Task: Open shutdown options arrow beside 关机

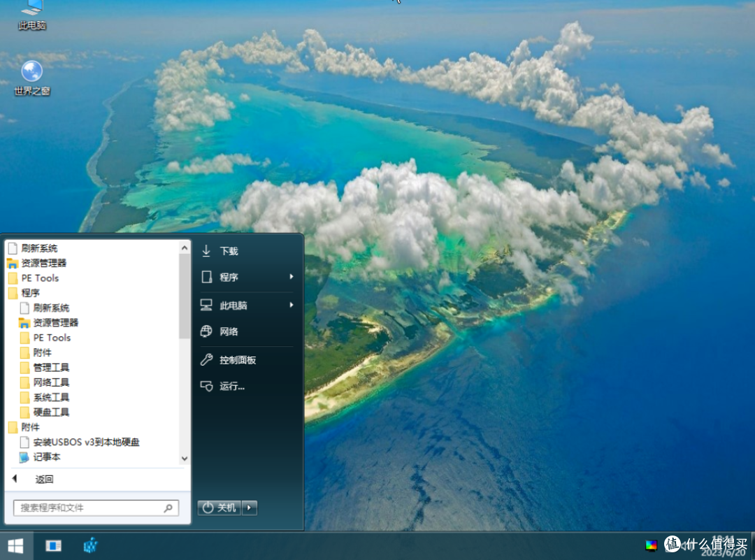Action: pos(250,508)
